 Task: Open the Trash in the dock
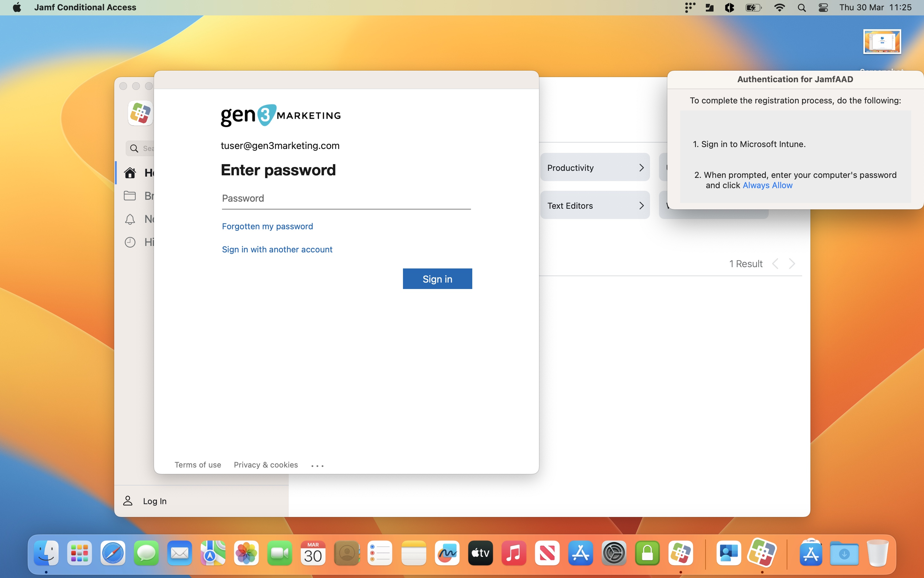point(877,553)
